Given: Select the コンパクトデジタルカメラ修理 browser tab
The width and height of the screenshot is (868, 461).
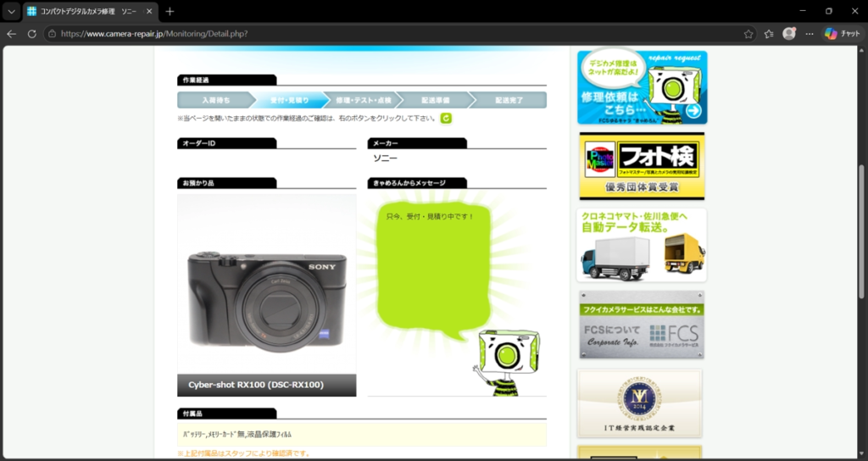Looking at the screenshot, I should (90, 11).
